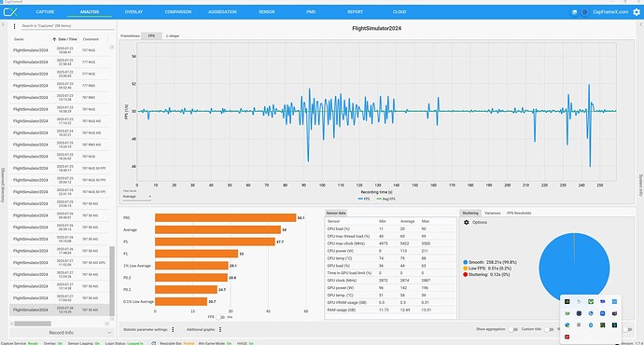Open the CapFrameX.com link

tap(610, 12)
